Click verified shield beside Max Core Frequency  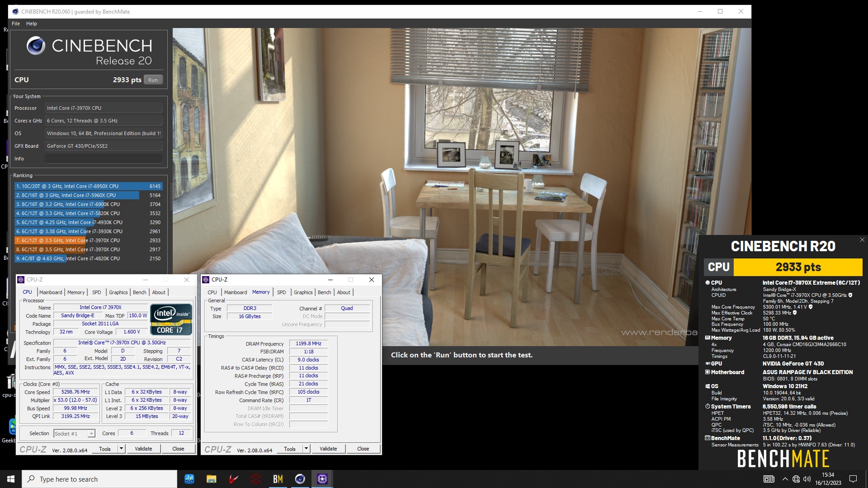point(811,307)
